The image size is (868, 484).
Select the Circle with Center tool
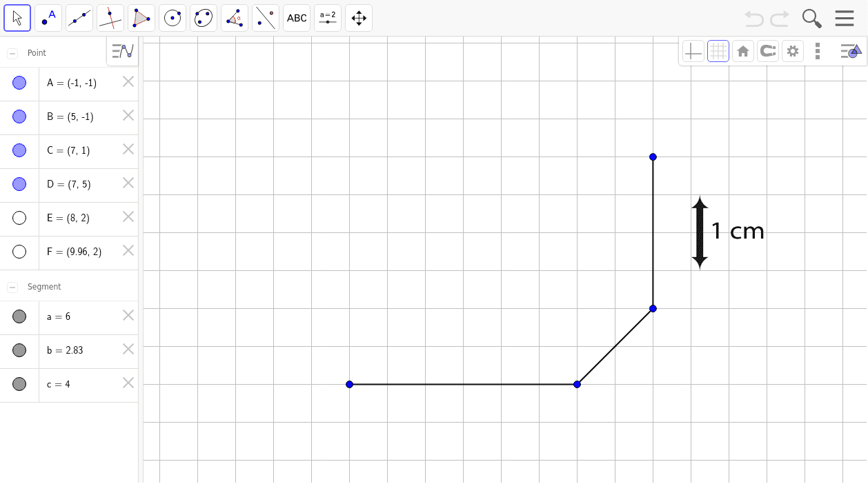pyautogui.click(x=172, y=18)
